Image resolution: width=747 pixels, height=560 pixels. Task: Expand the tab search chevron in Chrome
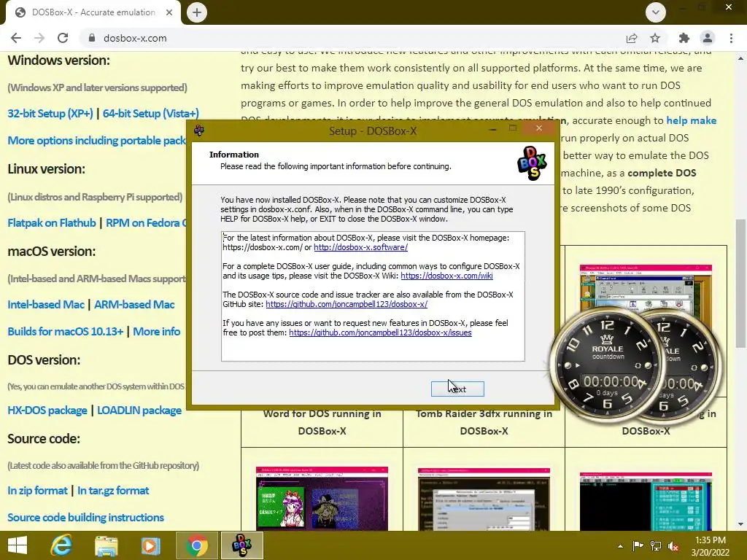pos(656,12)
